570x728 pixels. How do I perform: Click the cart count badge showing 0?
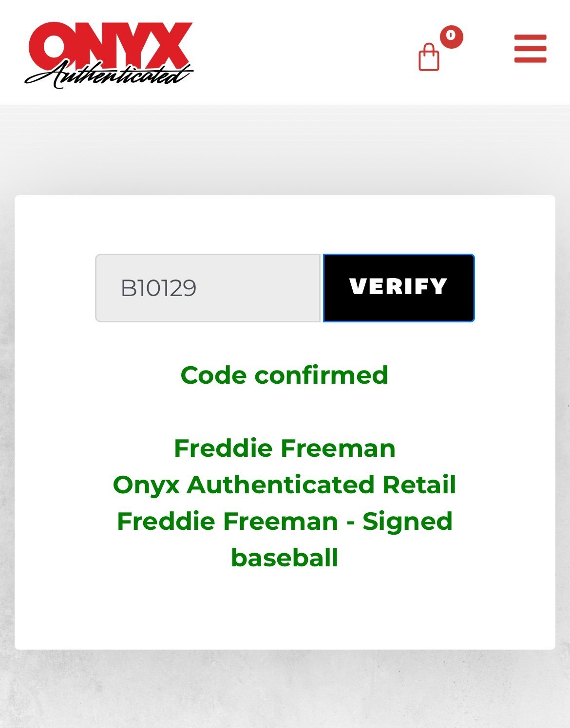(451, 37)
